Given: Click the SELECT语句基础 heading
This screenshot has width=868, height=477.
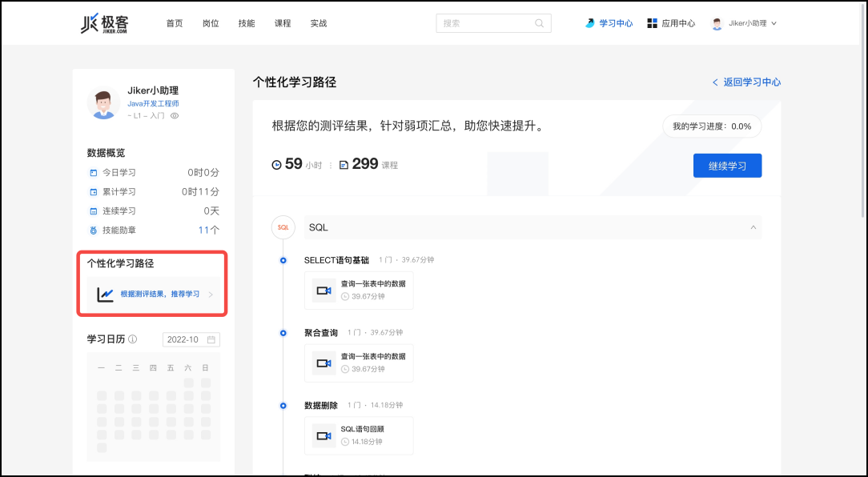Looking at the screenshot, I should (336, 260).
